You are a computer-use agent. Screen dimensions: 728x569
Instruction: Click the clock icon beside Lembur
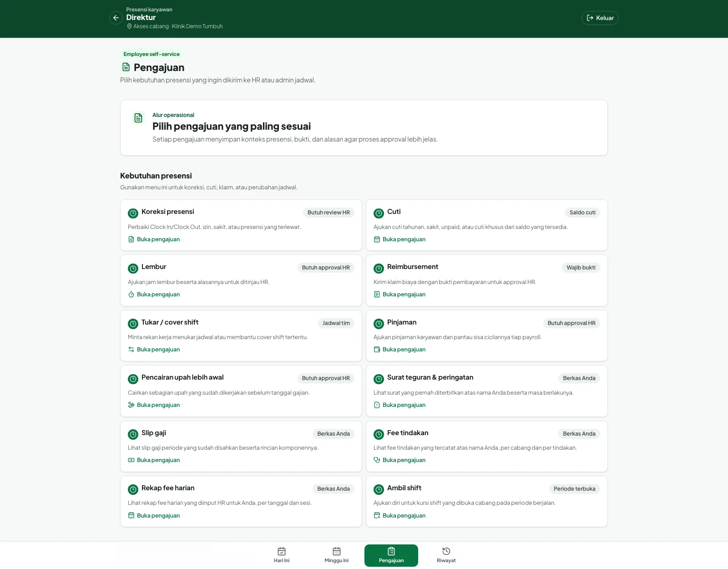click(x=133, y=269)
